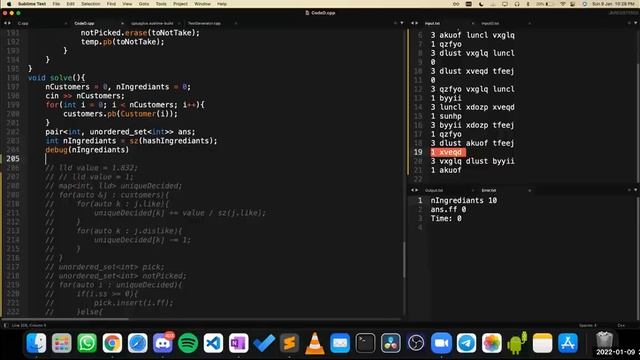640x360 pixels.
Task: Click the code editor vertical scrollbar
Action: click(404, 260)
